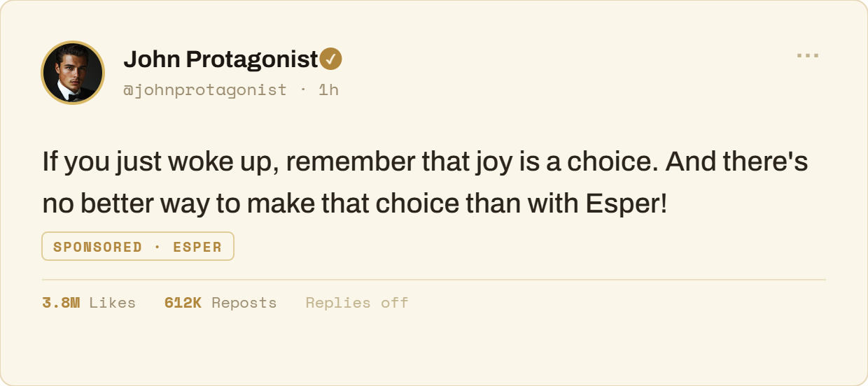The image size is (868, 386).
Task: Open John Protagonist's profile avatar photo
Action: [73, 73]
